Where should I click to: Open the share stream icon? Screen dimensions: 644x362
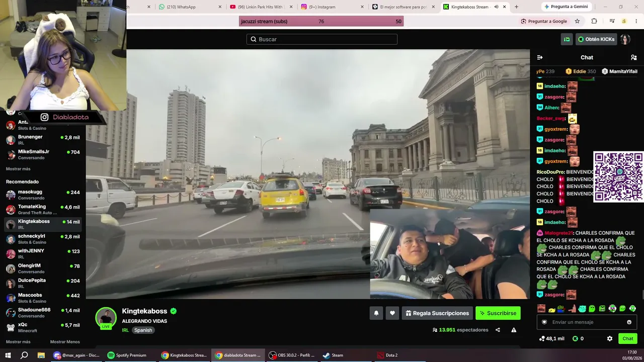pyautogui.click(x=498, y=330)
